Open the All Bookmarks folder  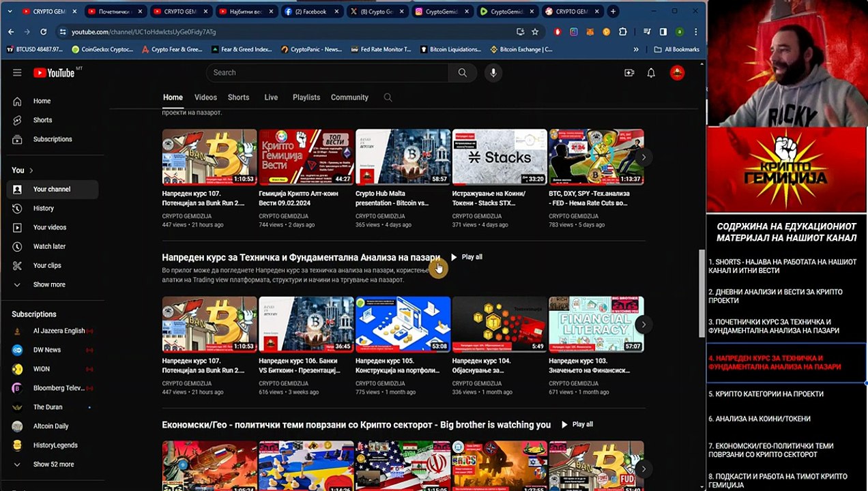677,50
